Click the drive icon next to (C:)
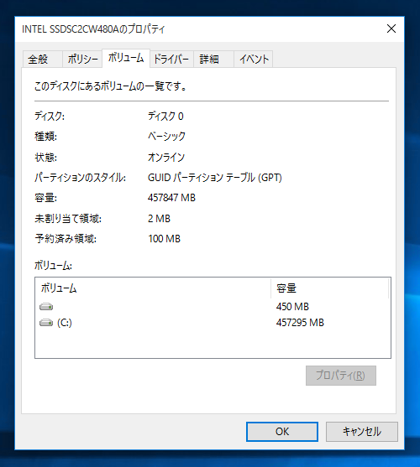Image resolution: width=420 pixels, height=467 pixels. point(46,323)
